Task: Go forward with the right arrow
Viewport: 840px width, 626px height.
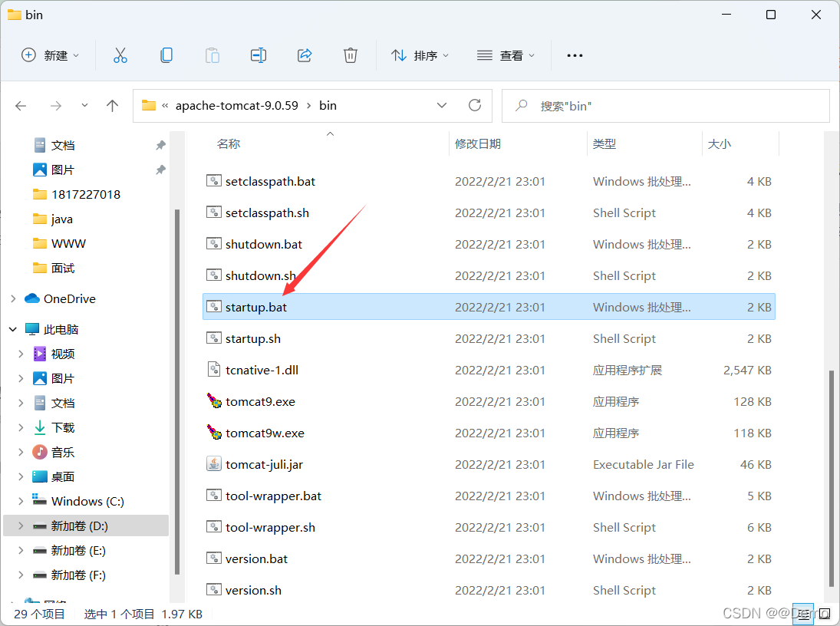Action: point(56,106)
